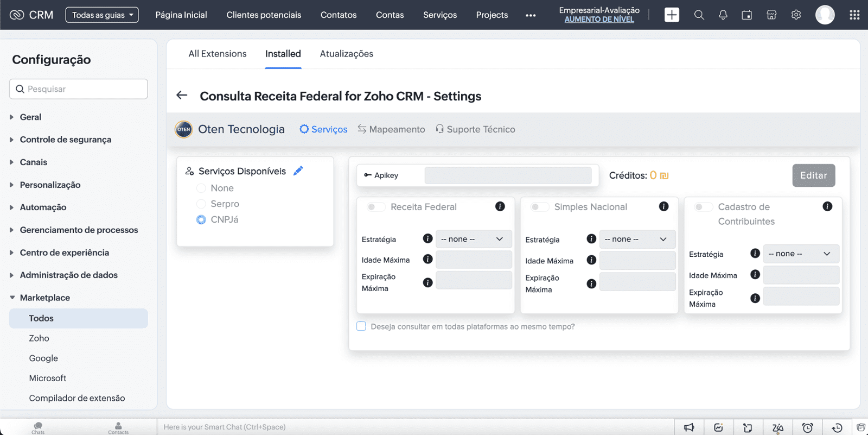Open the 'Todas as guias' dropdown

102,15
